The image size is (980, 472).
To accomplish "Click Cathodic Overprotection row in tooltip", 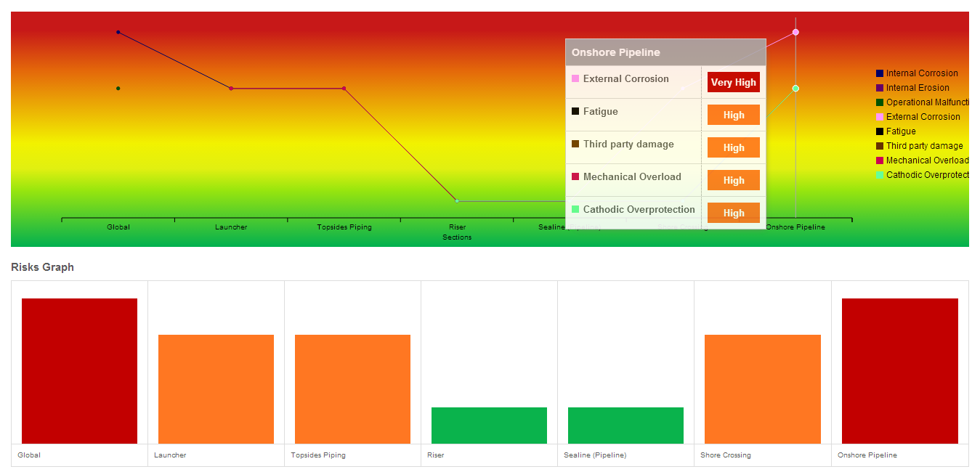I will coord(665,213).
